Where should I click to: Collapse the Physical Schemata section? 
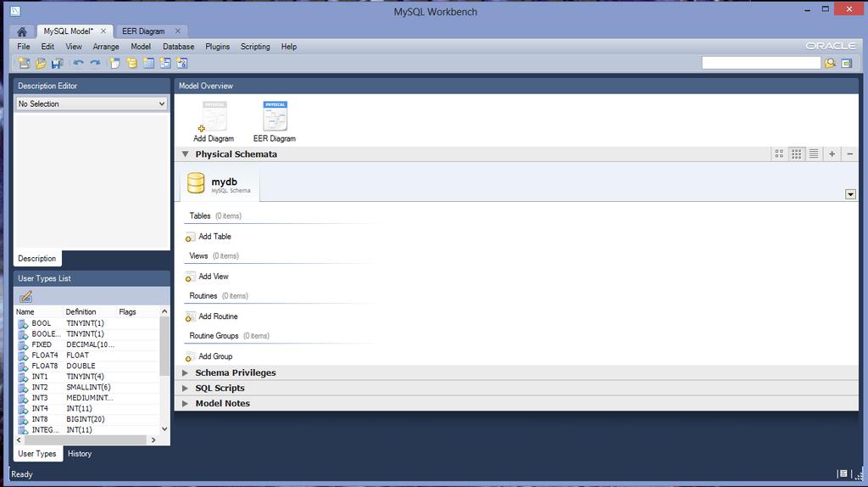point(186,154)
